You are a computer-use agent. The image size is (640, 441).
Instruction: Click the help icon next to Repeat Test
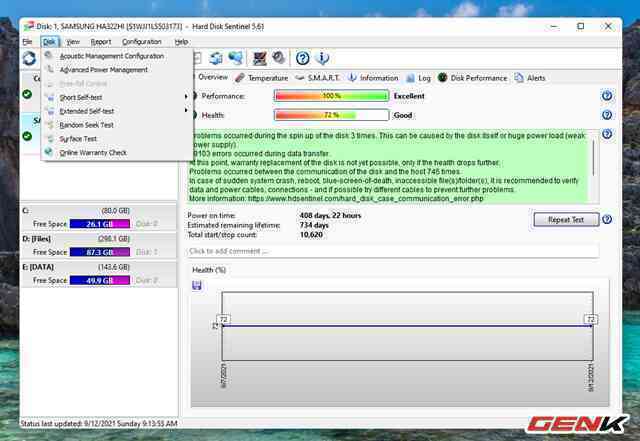click(x=607, y=220)
